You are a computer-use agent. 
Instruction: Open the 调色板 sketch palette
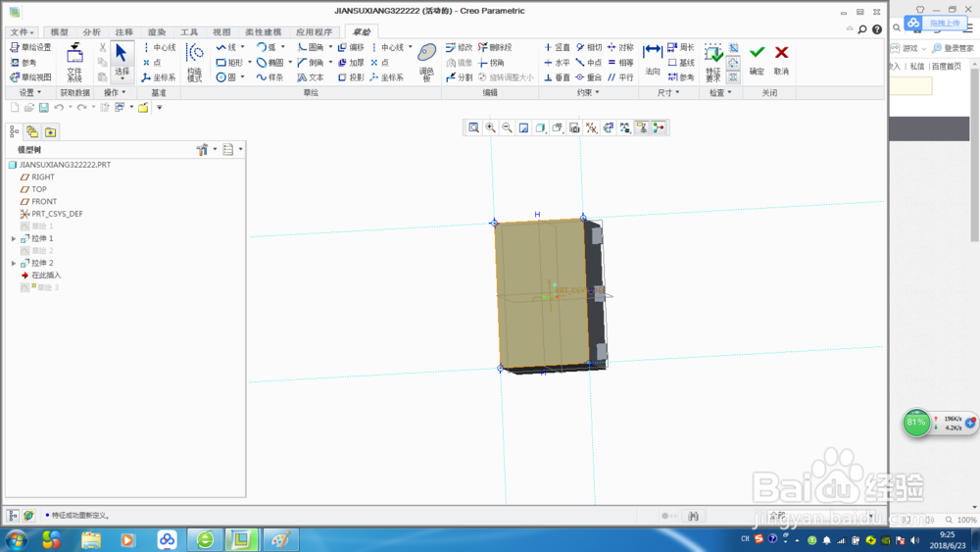pos(427,63)
